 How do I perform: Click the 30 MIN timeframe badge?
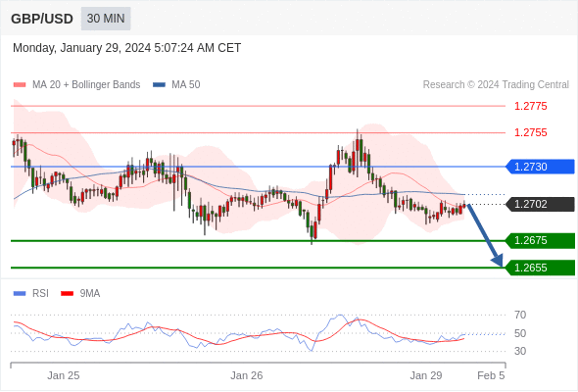coord(106,19)
